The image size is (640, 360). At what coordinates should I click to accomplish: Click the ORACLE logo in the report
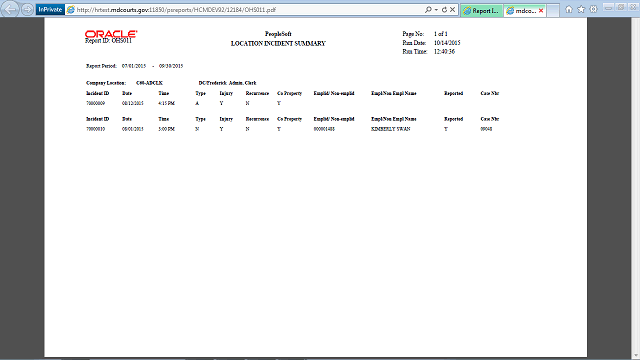[111, 34]
